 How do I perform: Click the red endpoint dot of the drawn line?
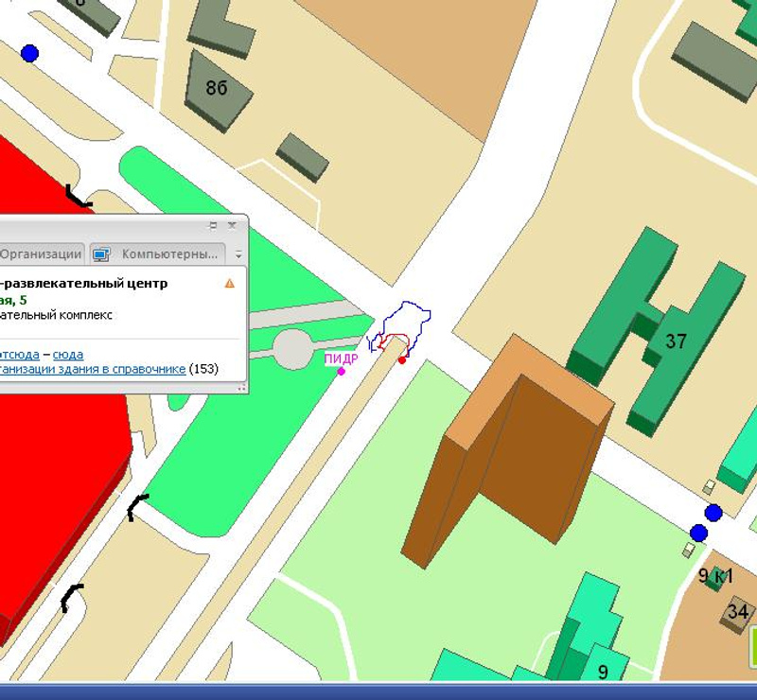(x=402, y=360)
